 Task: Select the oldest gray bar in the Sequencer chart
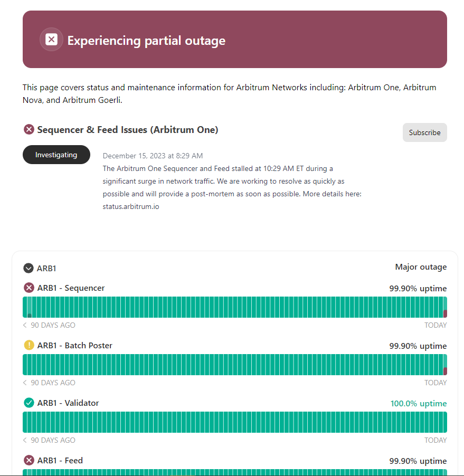(x=30, y=315)
